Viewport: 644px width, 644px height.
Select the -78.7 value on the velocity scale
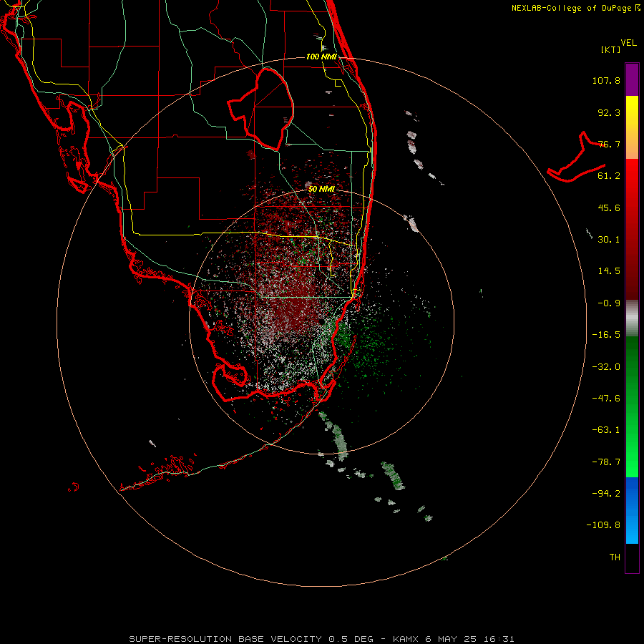606,462
